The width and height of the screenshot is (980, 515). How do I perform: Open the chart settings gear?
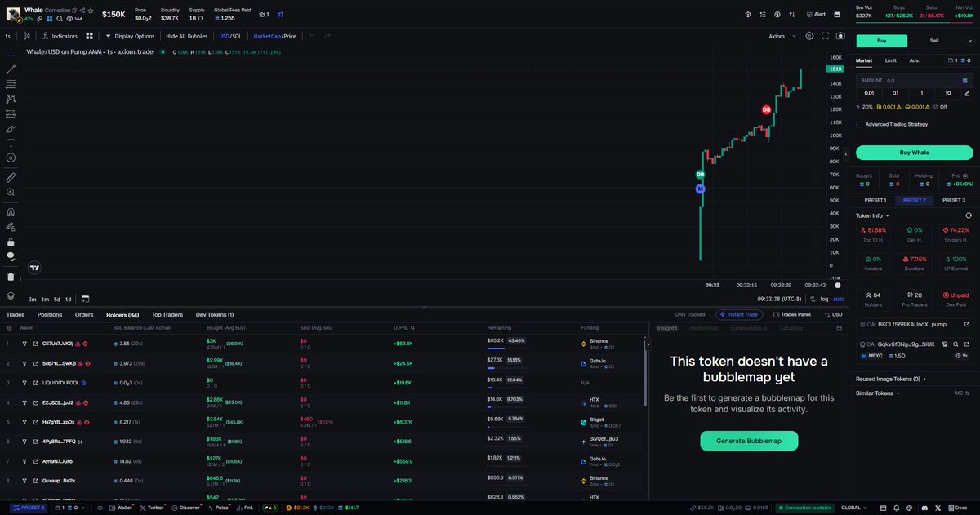tap(809, 36)
